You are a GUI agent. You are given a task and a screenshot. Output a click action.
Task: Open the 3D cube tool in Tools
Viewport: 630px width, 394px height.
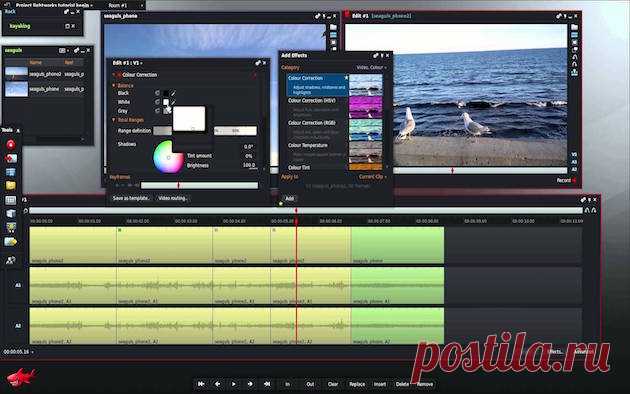[11, 214]
